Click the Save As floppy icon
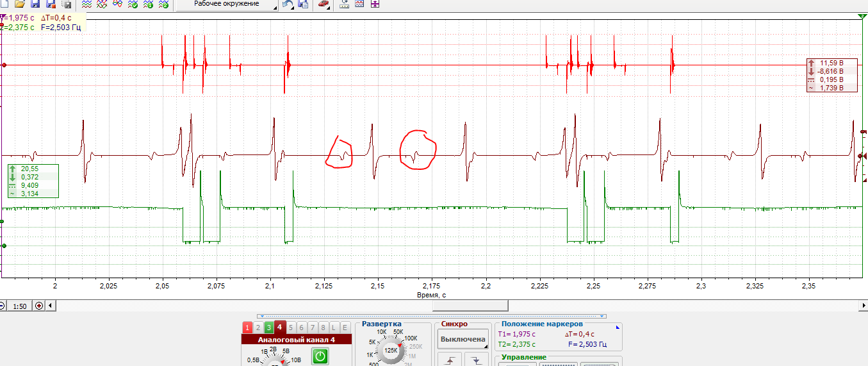The image size is (868, 366). point(51,4)
